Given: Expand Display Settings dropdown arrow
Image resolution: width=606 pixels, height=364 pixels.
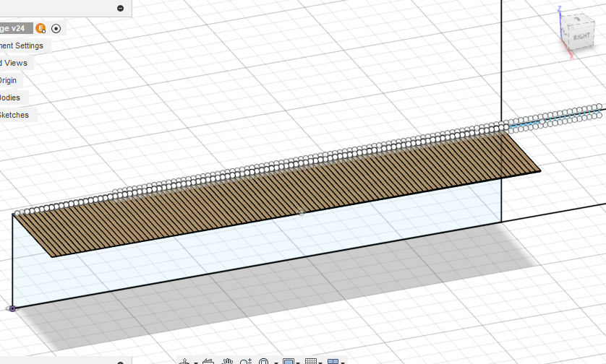Looking at the screenshot, I should point(298,363).
